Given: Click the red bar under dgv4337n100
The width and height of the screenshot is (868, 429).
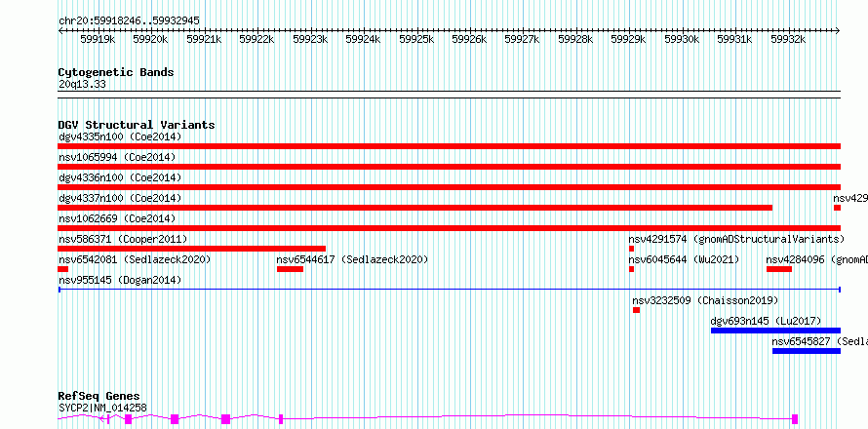Looking at the screenshot, I should (x=415, y=208).
